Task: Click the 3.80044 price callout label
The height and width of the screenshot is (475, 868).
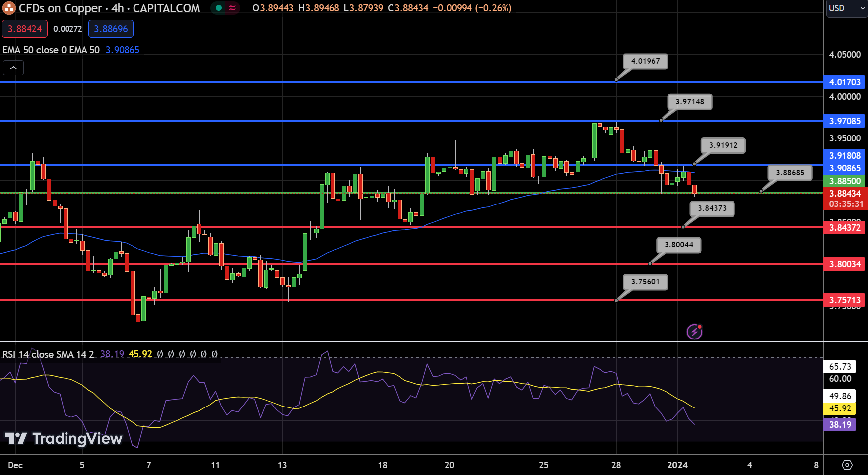Action: (679, 245)
